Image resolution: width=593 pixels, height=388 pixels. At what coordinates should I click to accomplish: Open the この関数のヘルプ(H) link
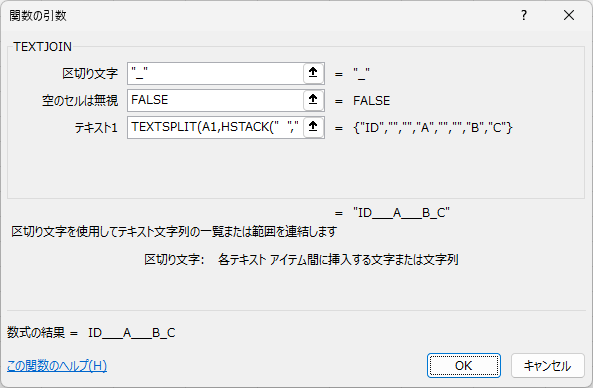pos(57,366)
